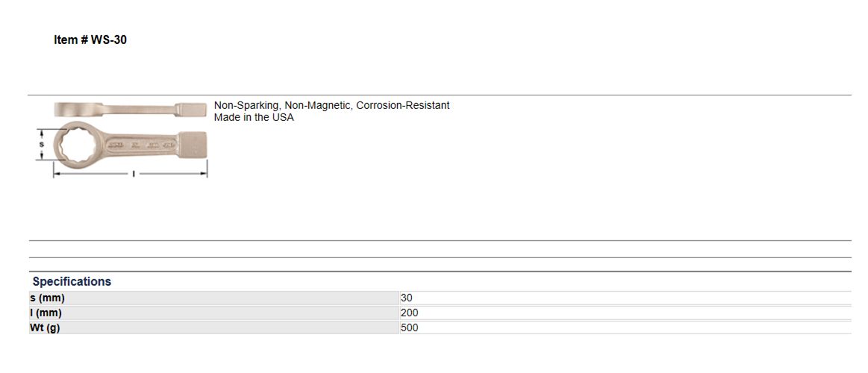Click the weight value 500
Viewport: 868px width, 373px height.
(409, 327)
